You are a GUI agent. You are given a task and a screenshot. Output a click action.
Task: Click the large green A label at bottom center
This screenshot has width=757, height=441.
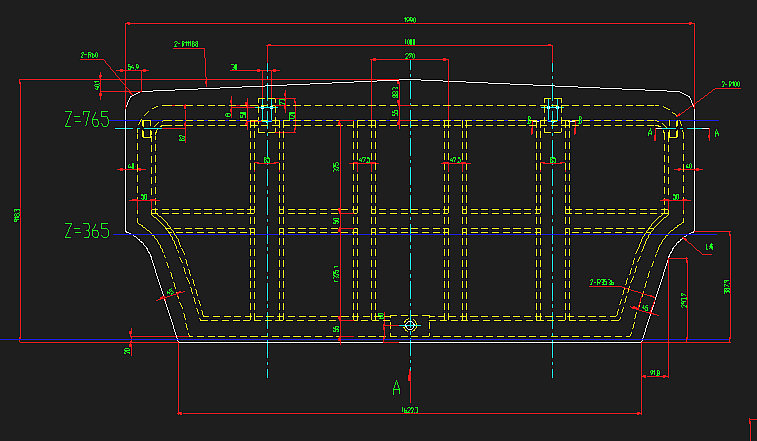click(397, 386)
